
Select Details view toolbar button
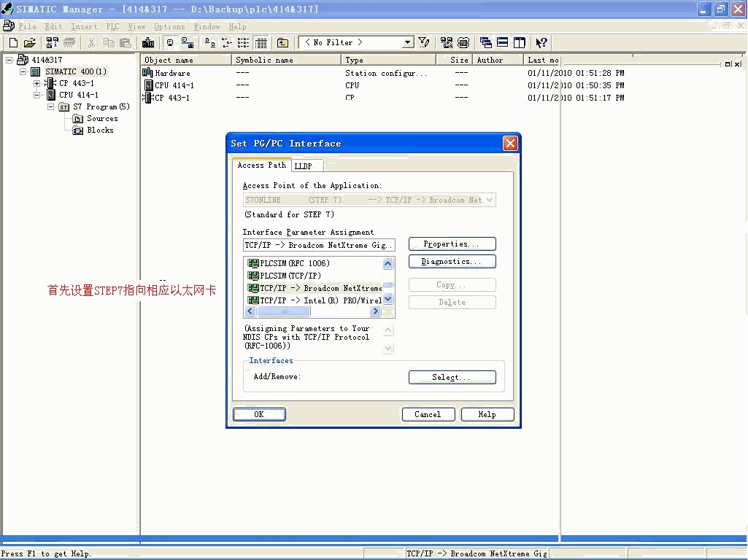click(261, 43)
